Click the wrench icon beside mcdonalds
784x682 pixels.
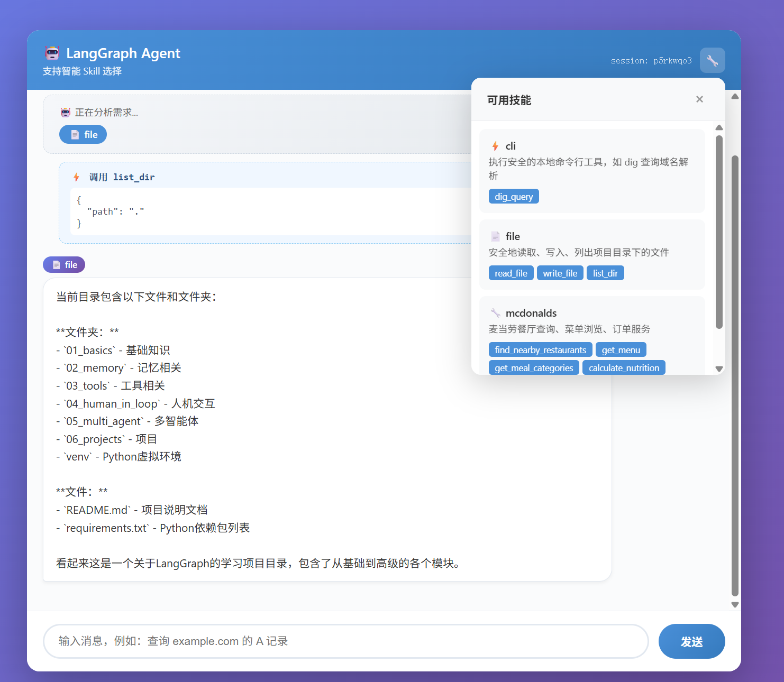coord(495,313)
